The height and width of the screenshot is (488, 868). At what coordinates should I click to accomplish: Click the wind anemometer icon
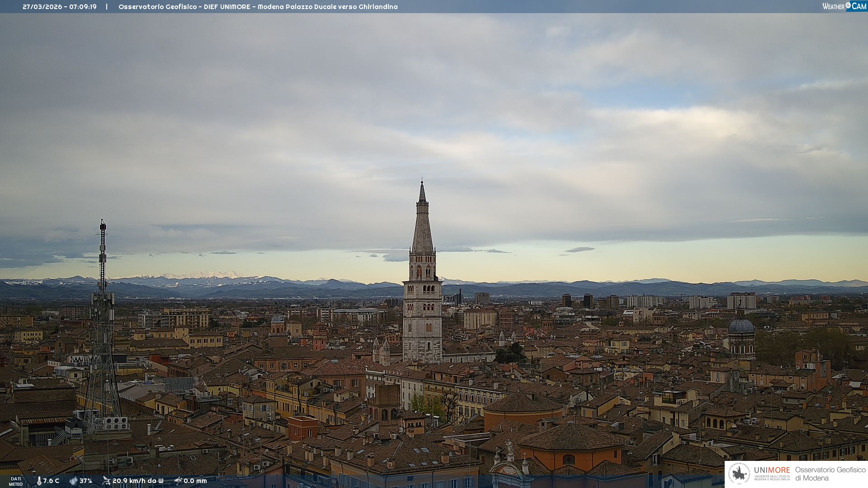106,481
